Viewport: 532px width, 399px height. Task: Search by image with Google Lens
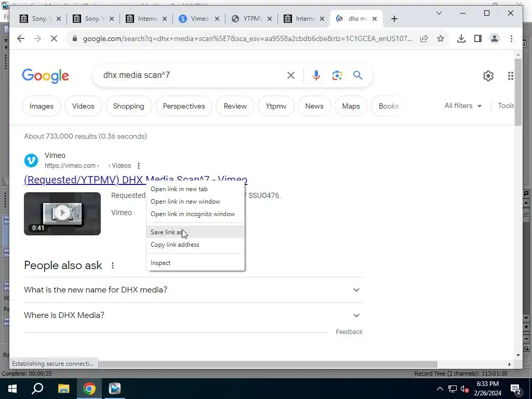[337, 75]
